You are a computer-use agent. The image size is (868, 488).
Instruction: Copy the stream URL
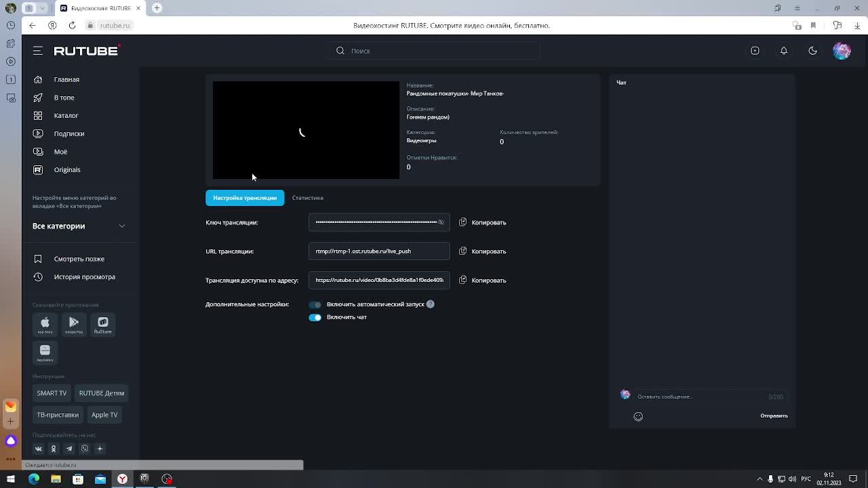482,251
